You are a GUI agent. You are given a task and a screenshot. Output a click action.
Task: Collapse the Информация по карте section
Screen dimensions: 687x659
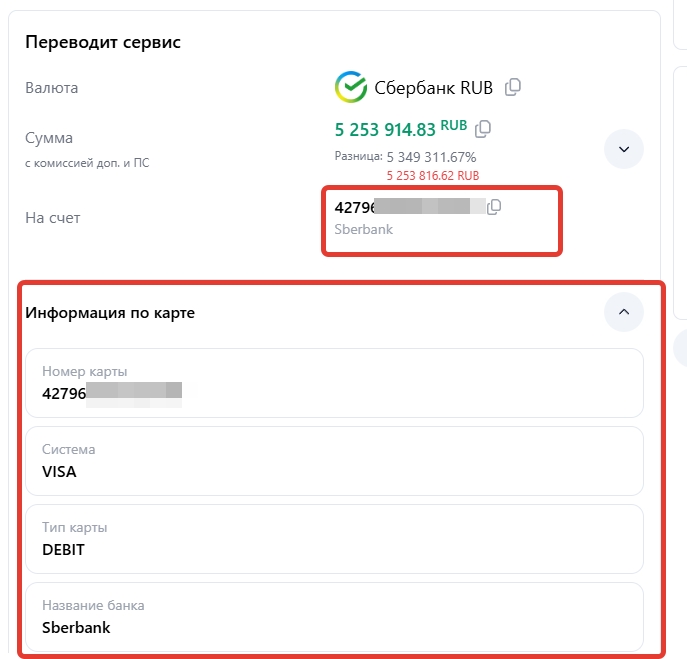click(x=623, y=312)
